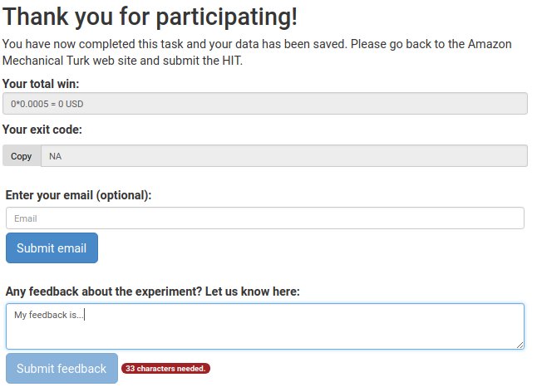
Task: Grab the feedback textarea resize handle
Action: pos(520,345)
